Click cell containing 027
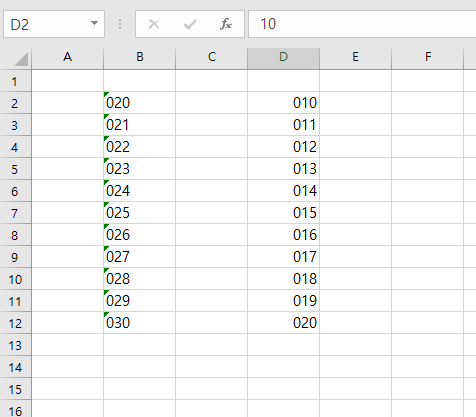 click(x=140, y=257)
